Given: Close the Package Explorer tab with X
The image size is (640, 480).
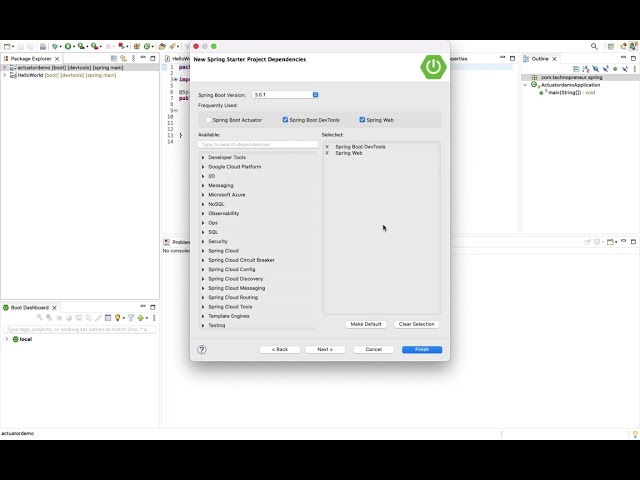Looking at the screenshot, I should pyautogui.click(x=57, y=59).
